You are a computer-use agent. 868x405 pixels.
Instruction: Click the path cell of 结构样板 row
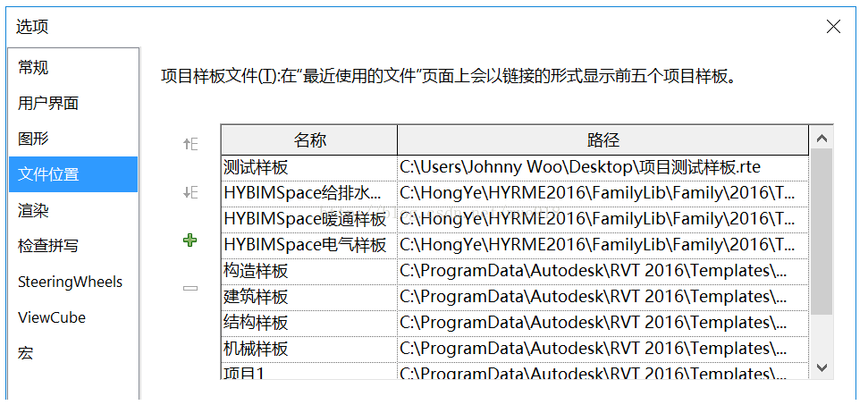coord(603,323)
